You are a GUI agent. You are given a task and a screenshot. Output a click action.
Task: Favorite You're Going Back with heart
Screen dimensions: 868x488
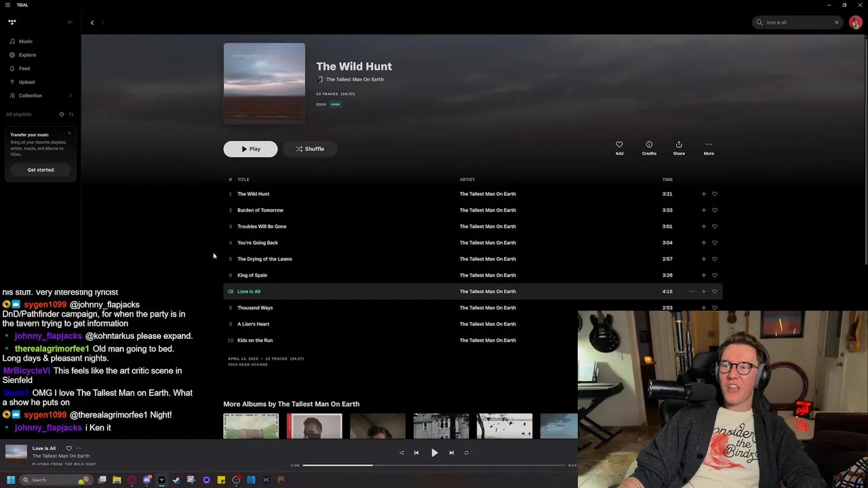click(715, 243)
